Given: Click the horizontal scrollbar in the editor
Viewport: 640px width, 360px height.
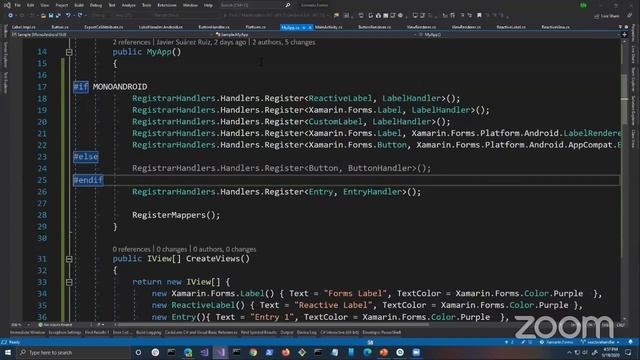Looking at the screenshot, I should pos(273,325).
